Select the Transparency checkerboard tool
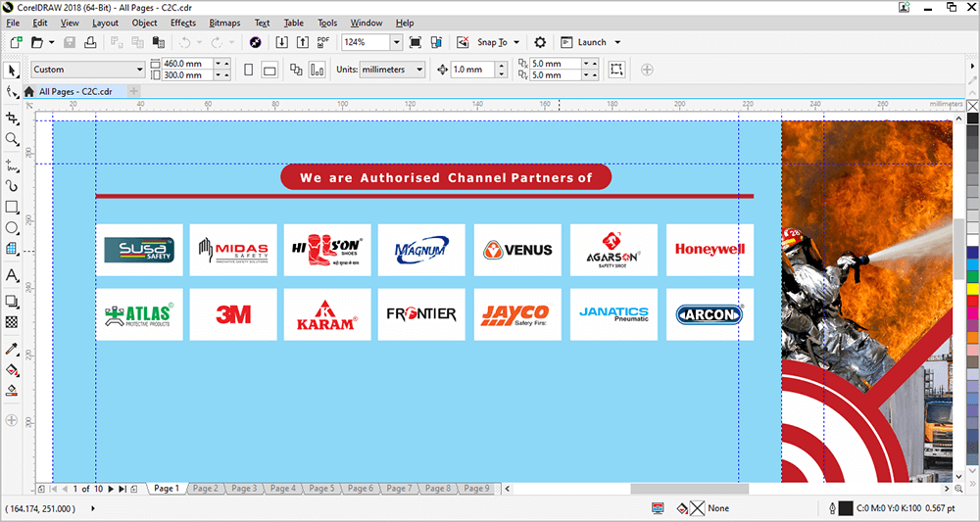This screenshot has height=522, width=980. [11, 322]
